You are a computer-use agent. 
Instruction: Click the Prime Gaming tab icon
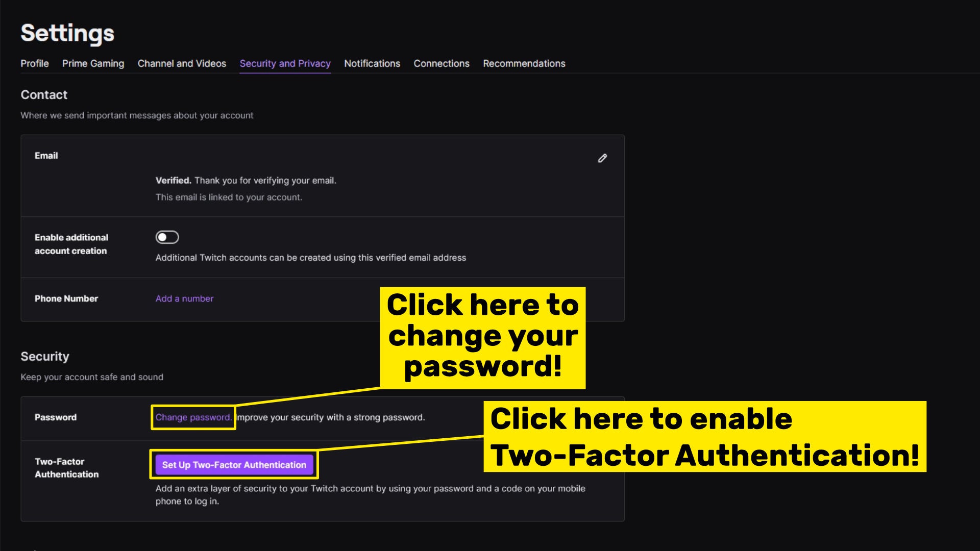pos(93,63)
